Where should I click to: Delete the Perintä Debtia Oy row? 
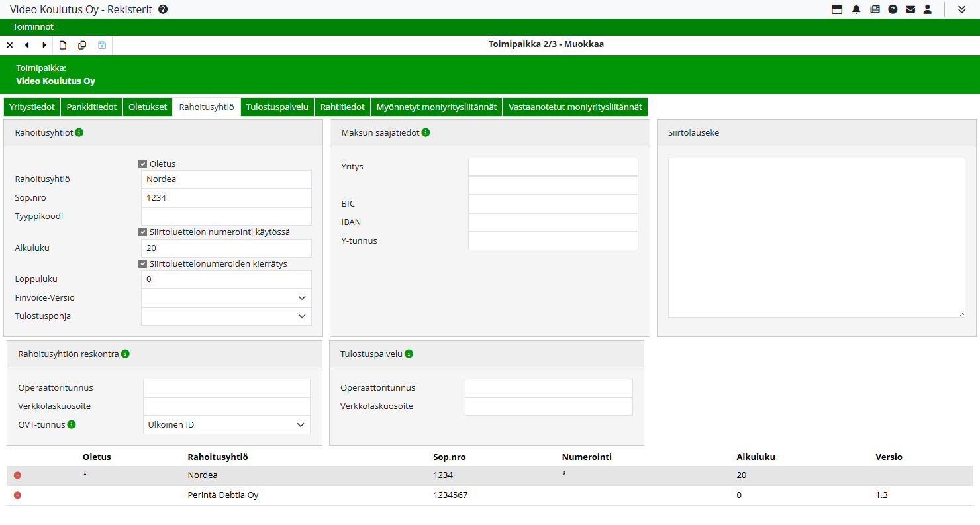click(17, 495)
